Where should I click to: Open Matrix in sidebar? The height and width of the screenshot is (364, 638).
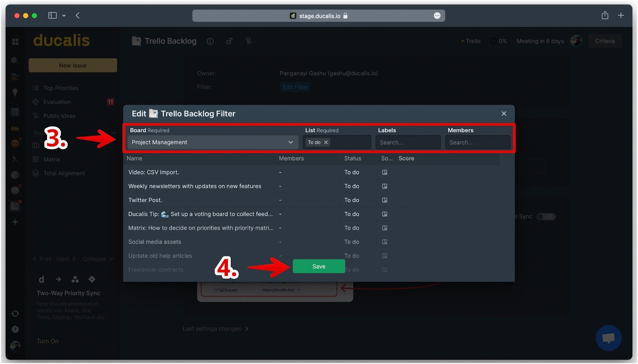tap(51, 159)
